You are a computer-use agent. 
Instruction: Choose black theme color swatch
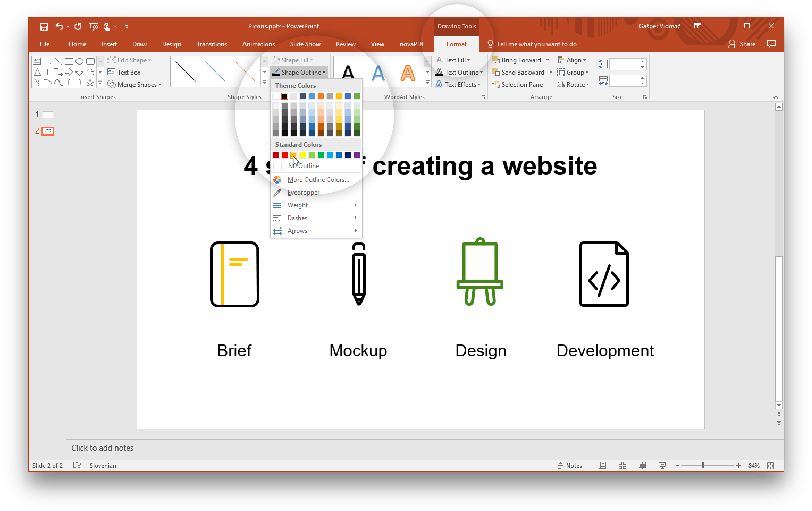(285, 96)
